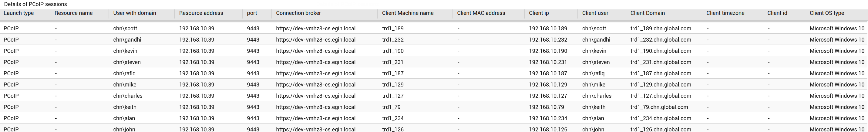Click the Connection broker column header
This screenshot has height=132, width=868.
coord(298,13)
